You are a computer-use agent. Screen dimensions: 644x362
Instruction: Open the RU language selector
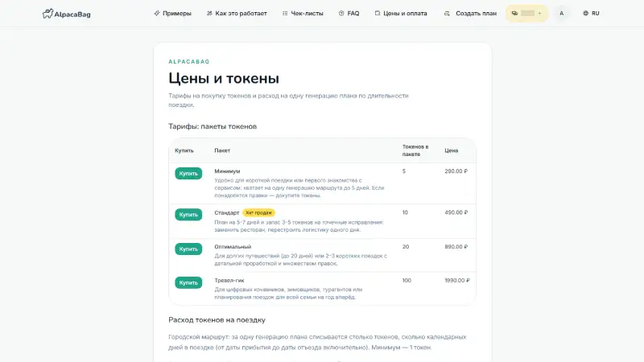(591, 13)
